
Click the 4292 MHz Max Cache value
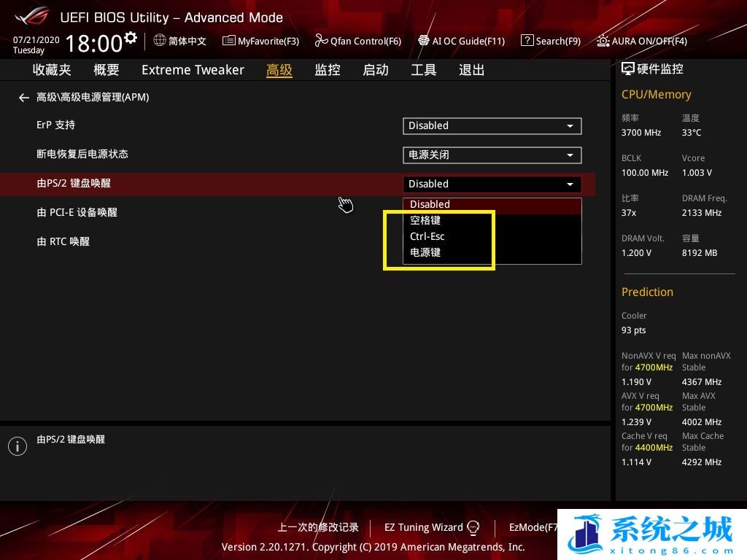click(702, 462)
